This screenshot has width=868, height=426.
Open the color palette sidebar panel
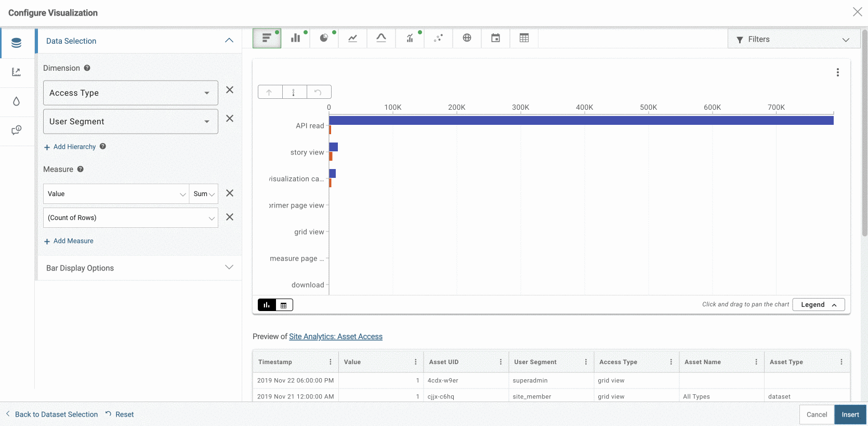pos(17,101)
